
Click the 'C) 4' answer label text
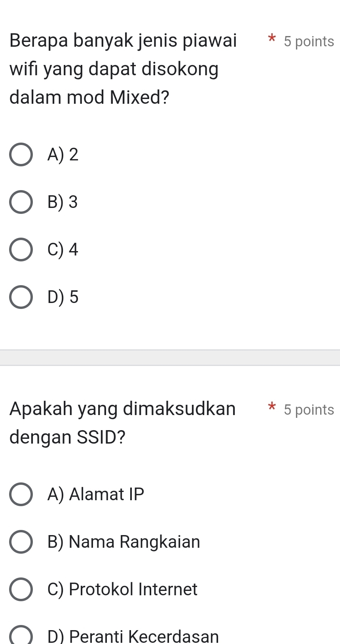63,250
